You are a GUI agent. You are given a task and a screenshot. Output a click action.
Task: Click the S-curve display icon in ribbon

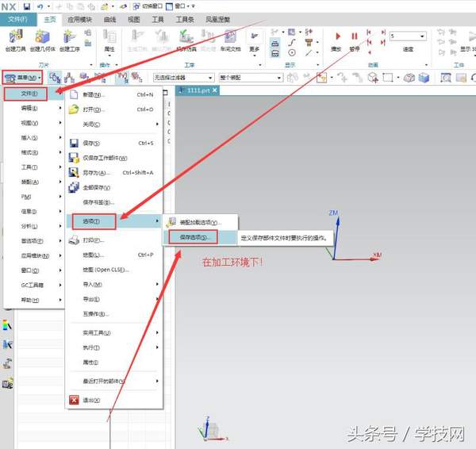pyautogui.click(x=292, y=42)
